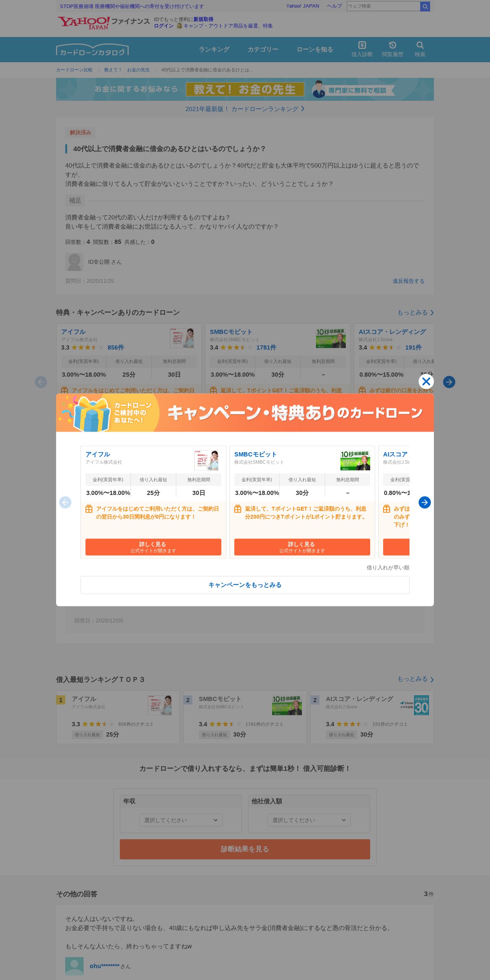Go back in popup carousel with left arrow
Screen dimensions: 490x980
tap(65, 502)
